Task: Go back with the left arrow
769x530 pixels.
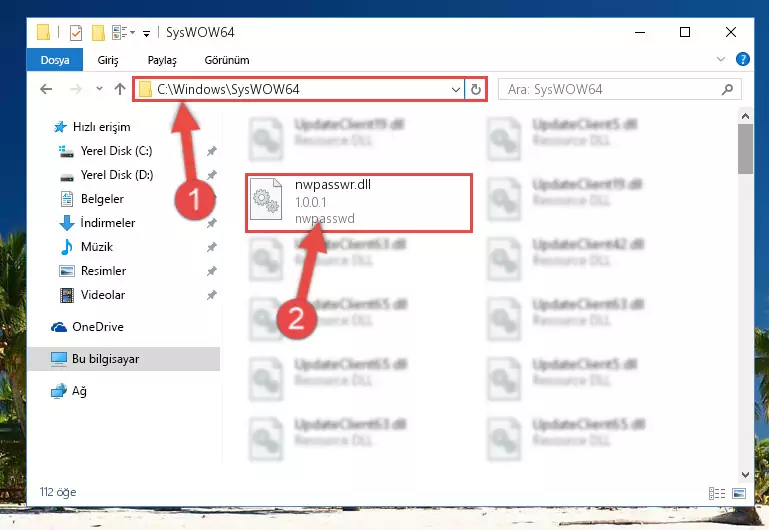Action: click(x=46, y=89)
